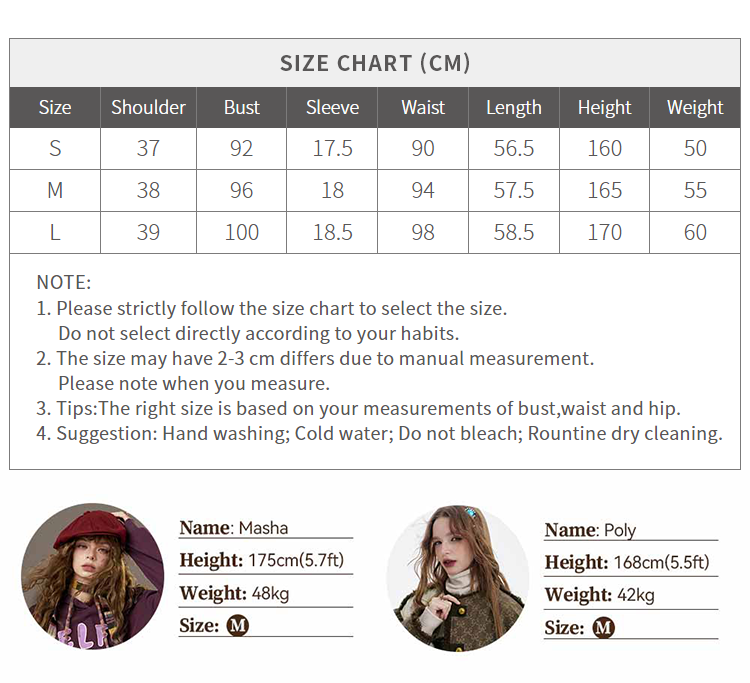The height and width of the screenshot is (683, 750).
Task: Click Poly's weight text 42kg
Action: pyautogui.click(x=636, y=595)
